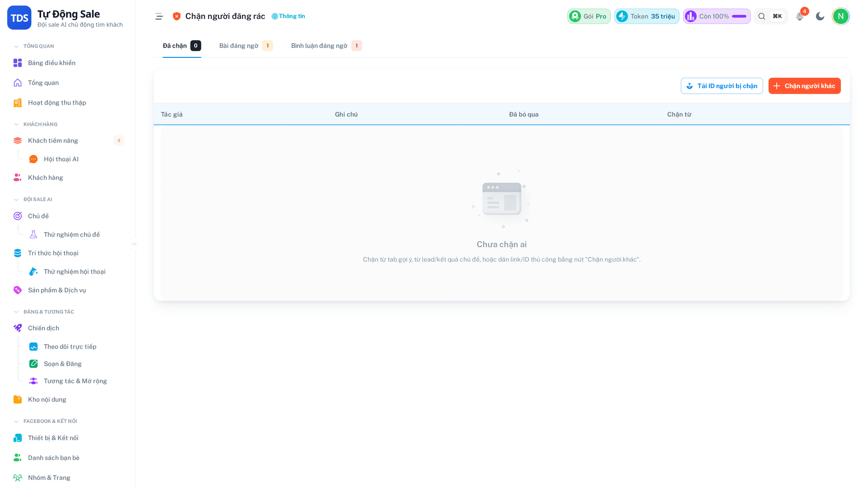
Task: Collapse the ĐĂNG & TƯƠNG TÁC section
Action: pos(16,312)
